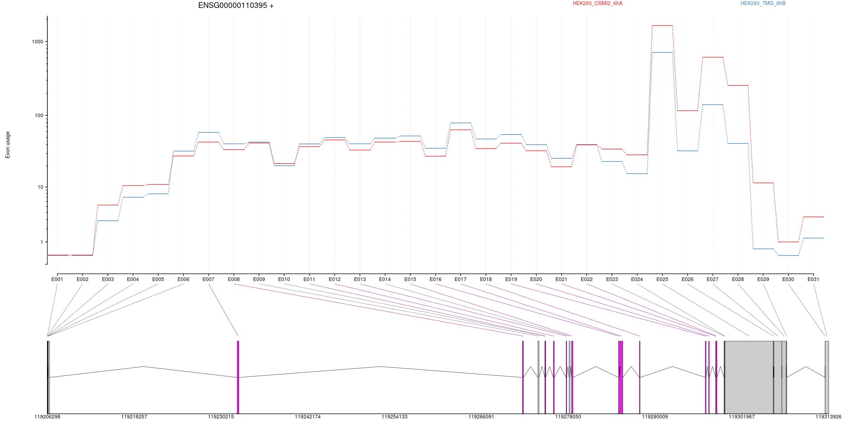
Task: Click exon label E022
Action: [587, 279]
